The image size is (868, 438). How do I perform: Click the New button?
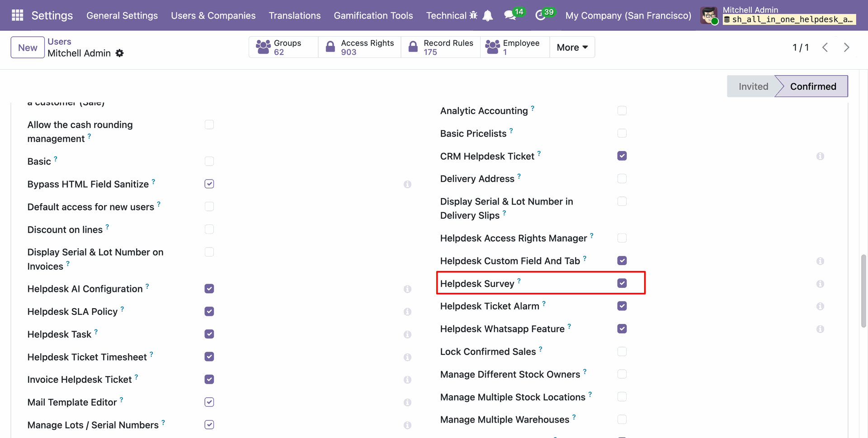click(x=28, y=48)
